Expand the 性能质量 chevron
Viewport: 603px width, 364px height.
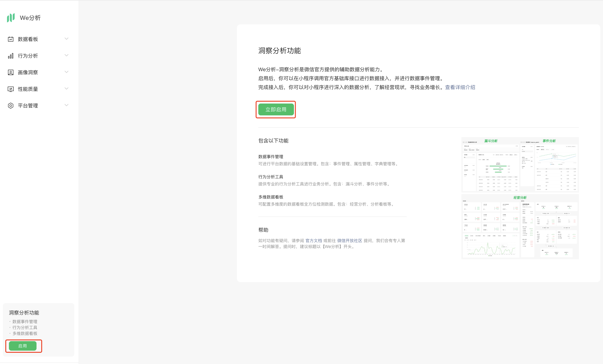(67, 88)
